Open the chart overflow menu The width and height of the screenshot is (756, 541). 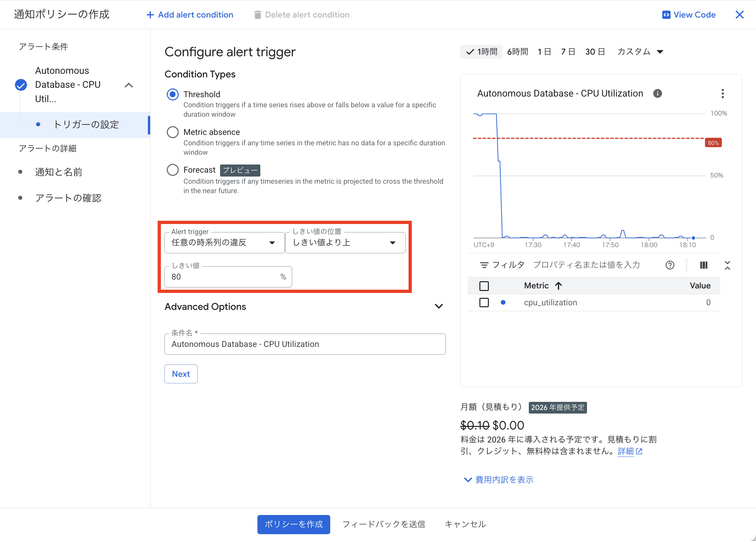tap(723, 94)
